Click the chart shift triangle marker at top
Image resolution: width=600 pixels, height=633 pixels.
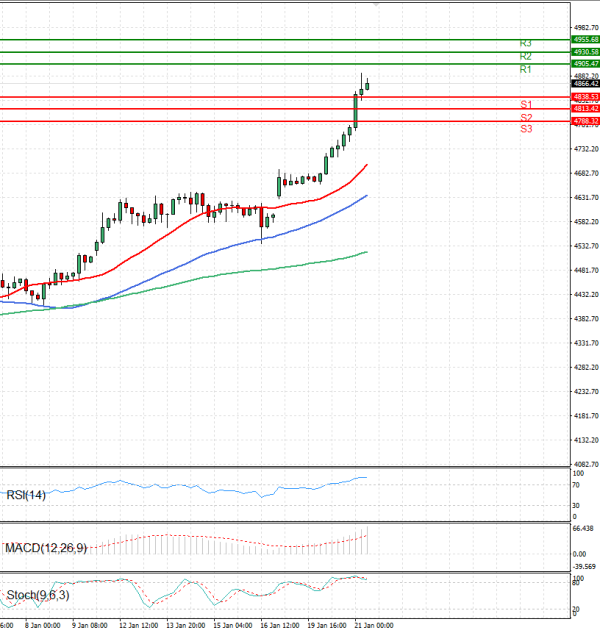coord(375,5)
